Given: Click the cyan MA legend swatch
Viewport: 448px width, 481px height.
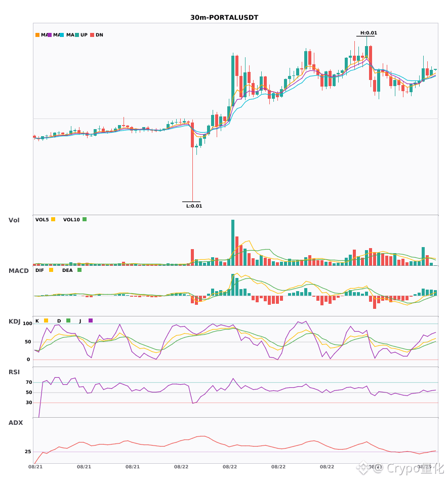Looking at the screenshot, I should [62, 35].
